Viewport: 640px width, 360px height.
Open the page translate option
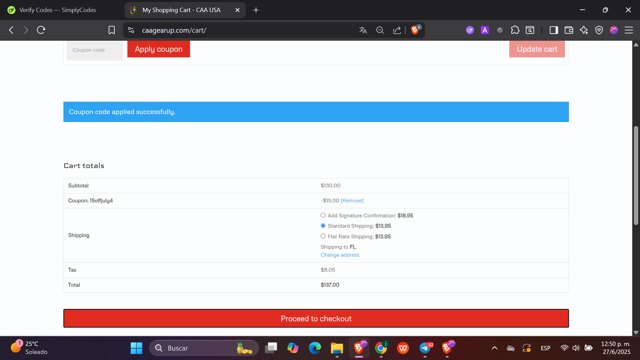click(x=363, y=30)
